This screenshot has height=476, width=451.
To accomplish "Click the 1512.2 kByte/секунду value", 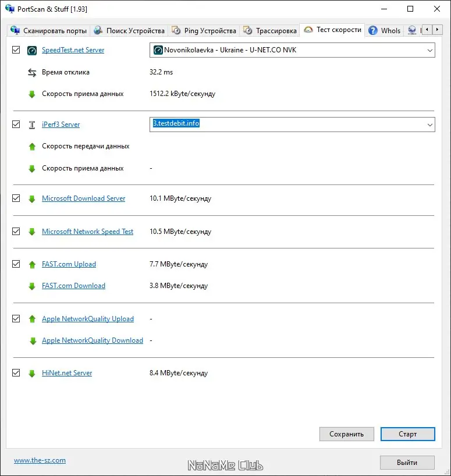I will pyautogui.click(x=182, y=94).
